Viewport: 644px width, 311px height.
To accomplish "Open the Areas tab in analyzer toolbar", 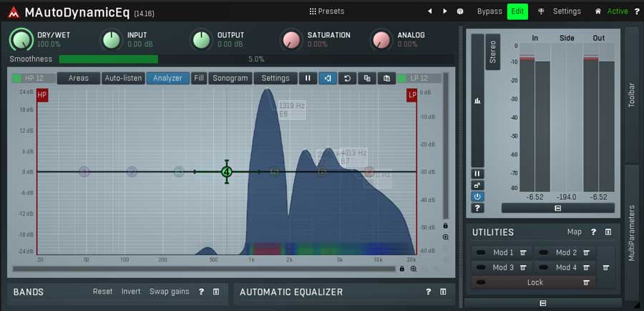I will [79, 78].
